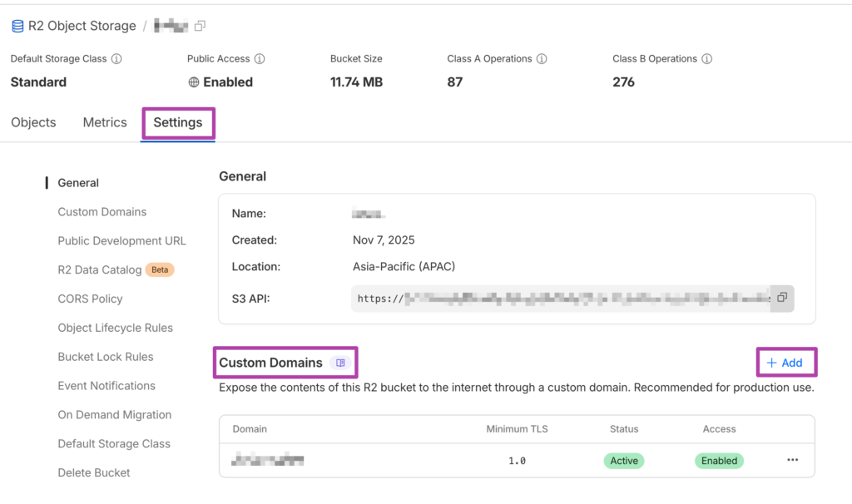Show info for Class A Operations
The width and height of the screenshot is (852, 504).
tap(542, 59)
